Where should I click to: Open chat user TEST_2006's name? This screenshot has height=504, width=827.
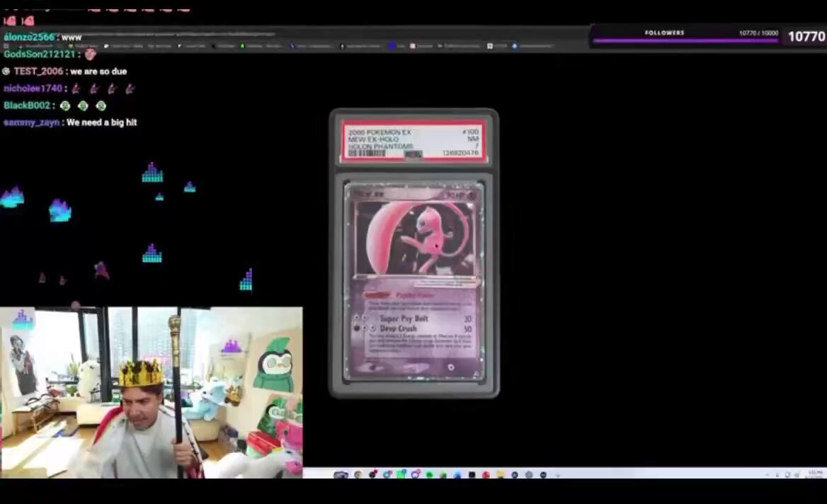[x=38, y=71]
